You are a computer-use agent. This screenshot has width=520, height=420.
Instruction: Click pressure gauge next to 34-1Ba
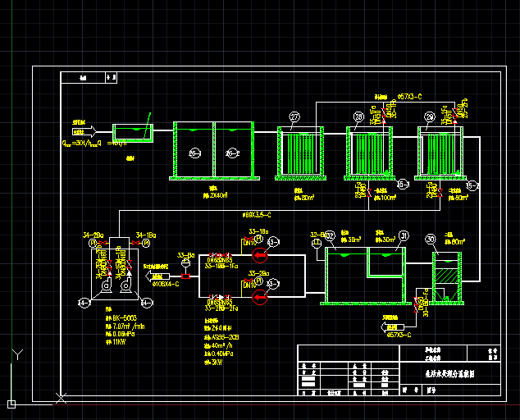[146, 243]
